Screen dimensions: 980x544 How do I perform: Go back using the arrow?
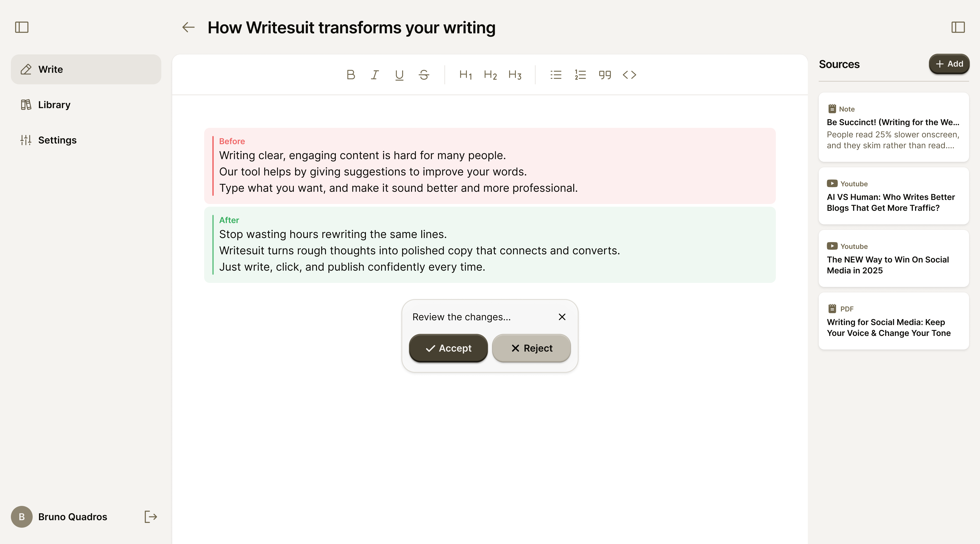tap(188, 27)
